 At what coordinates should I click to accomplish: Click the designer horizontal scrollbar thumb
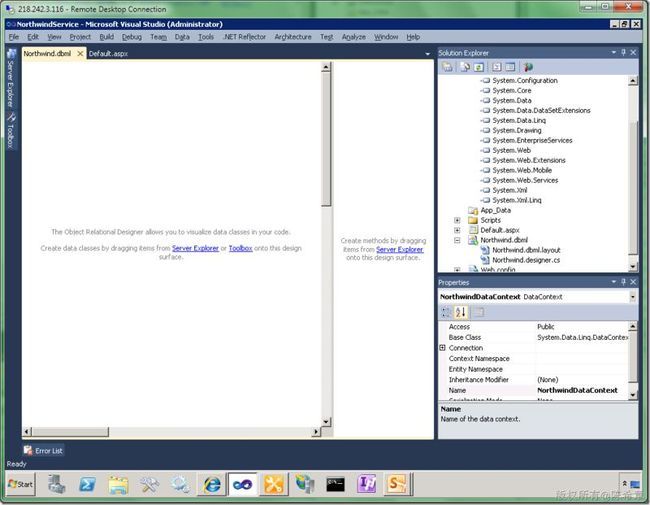click(x=70, y=432)
